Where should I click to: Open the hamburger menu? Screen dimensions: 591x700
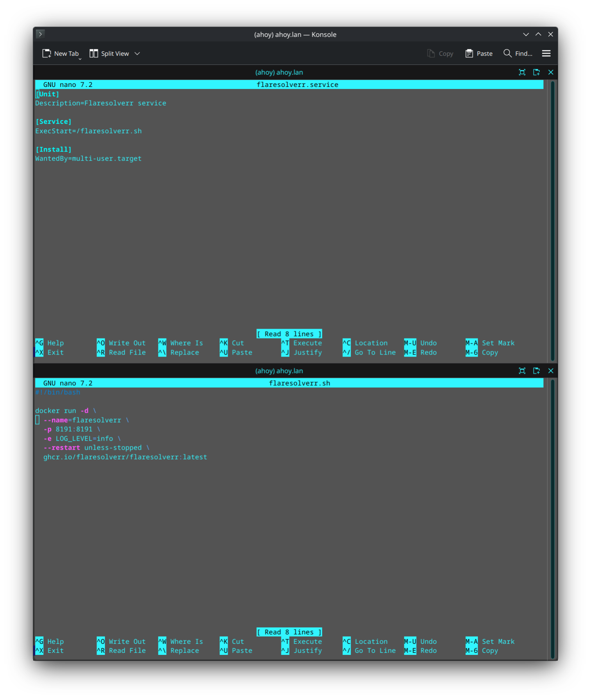(546, 54)
